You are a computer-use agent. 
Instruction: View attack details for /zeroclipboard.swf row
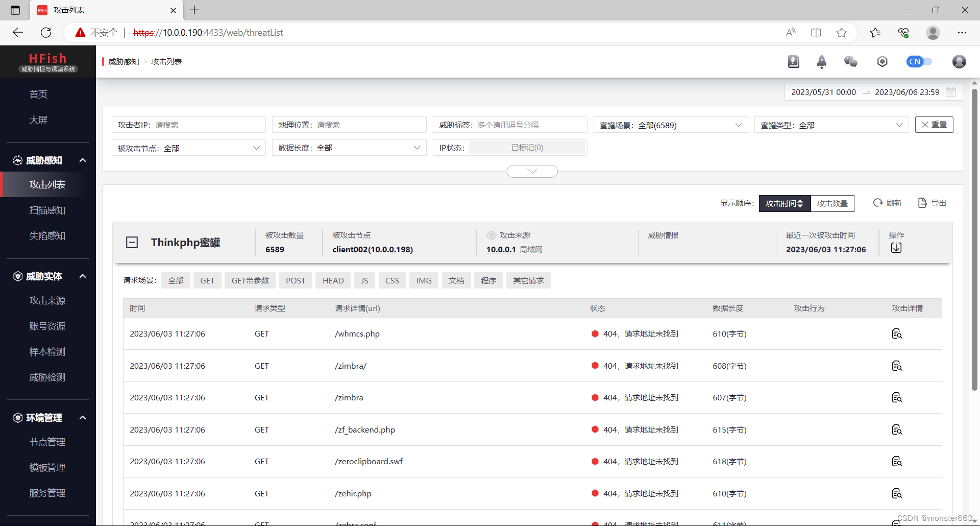coord(897,462)
